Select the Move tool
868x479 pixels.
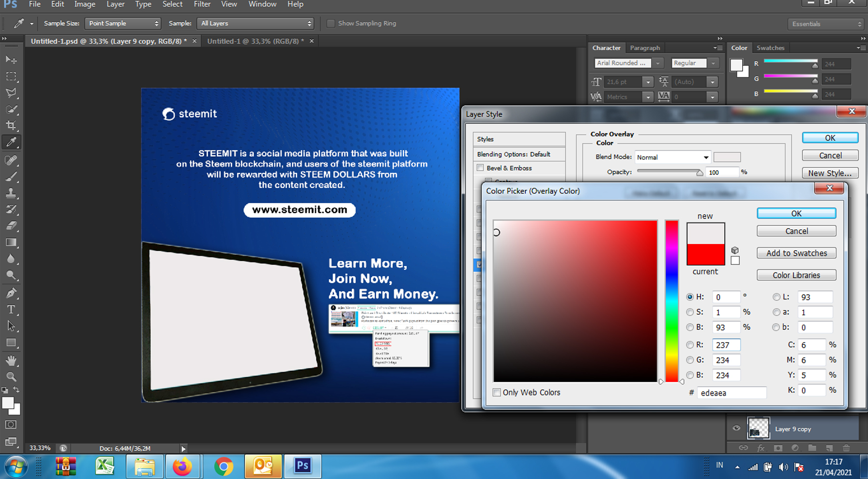[11, 60]
